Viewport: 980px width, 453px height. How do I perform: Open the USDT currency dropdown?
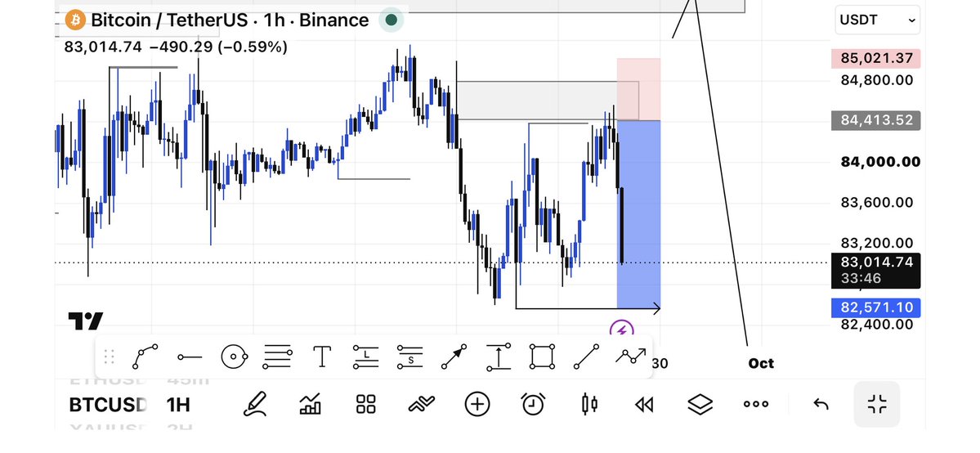coord(878,20)
